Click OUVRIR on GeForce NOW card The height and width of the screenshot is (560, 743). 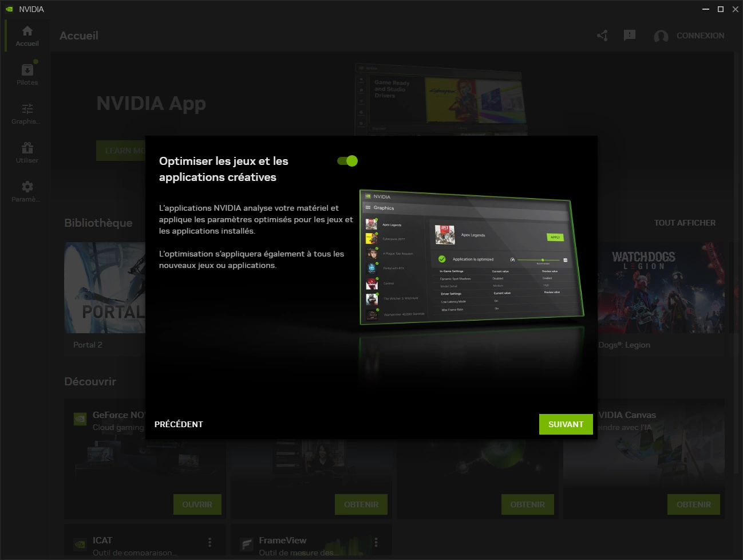point(197,504)
